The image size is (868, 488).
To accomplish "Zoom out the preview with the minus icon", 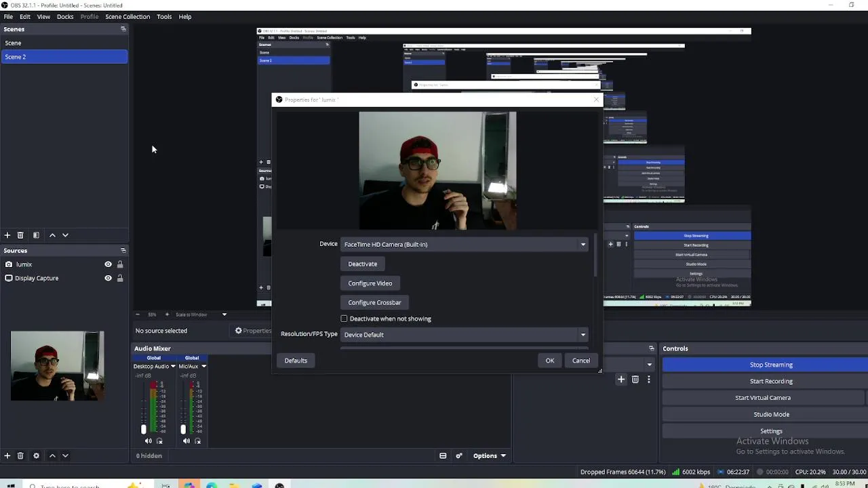I will (x=137, y=314).
